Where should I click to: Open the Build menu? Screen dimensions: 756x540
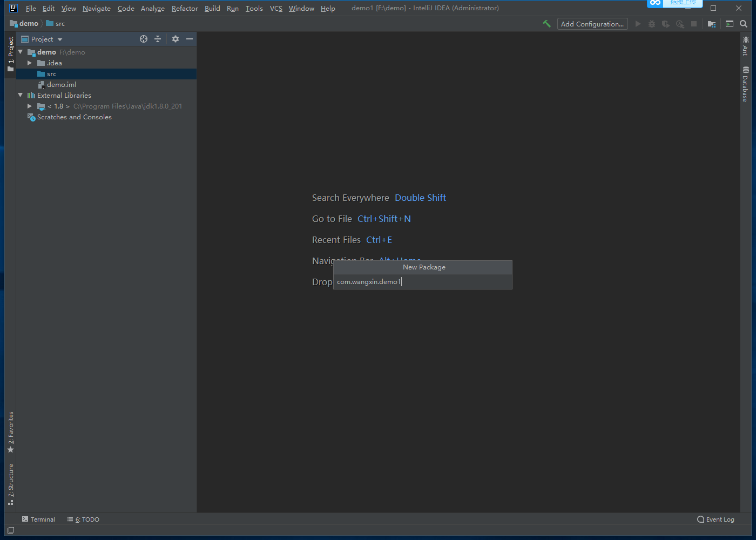click(212, 8)
